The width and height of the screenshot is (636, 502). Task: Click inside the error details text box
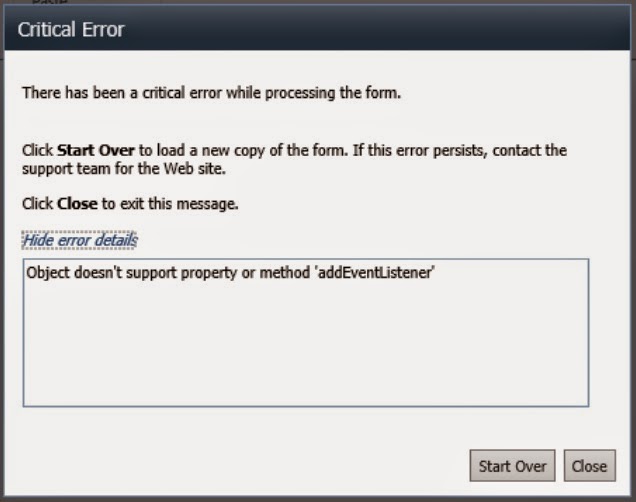[306, 333]
